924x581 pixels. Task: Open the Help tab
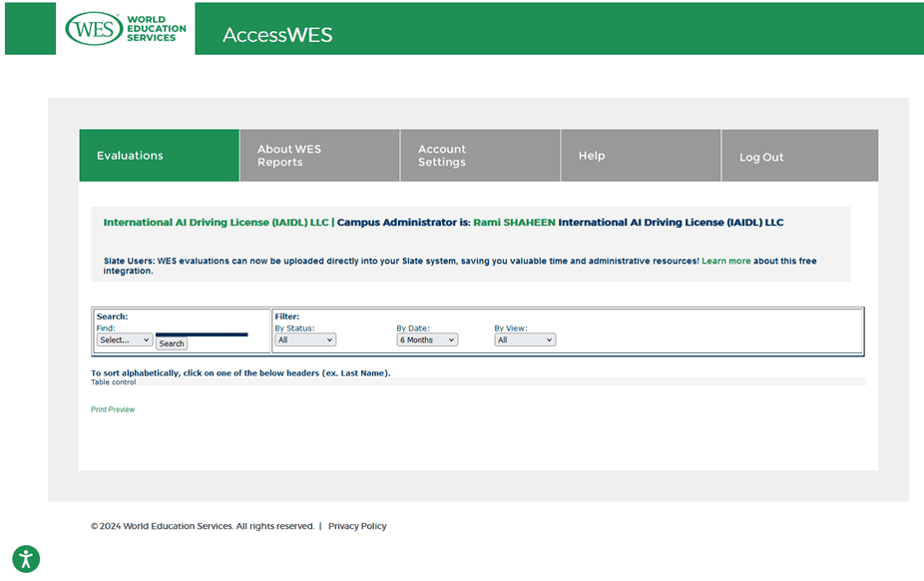(641, 156)
